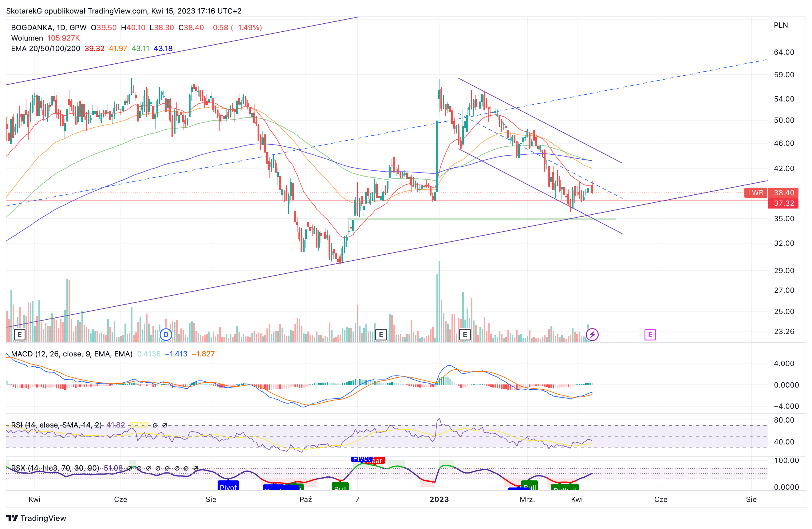Screen dimensions: 812x529
Task: Click the purple lightning bolt event icon
Action: pos(592,334)
